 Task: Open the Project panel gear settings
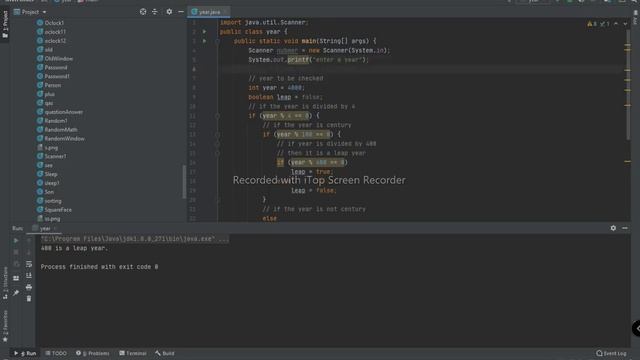(169, 12)
